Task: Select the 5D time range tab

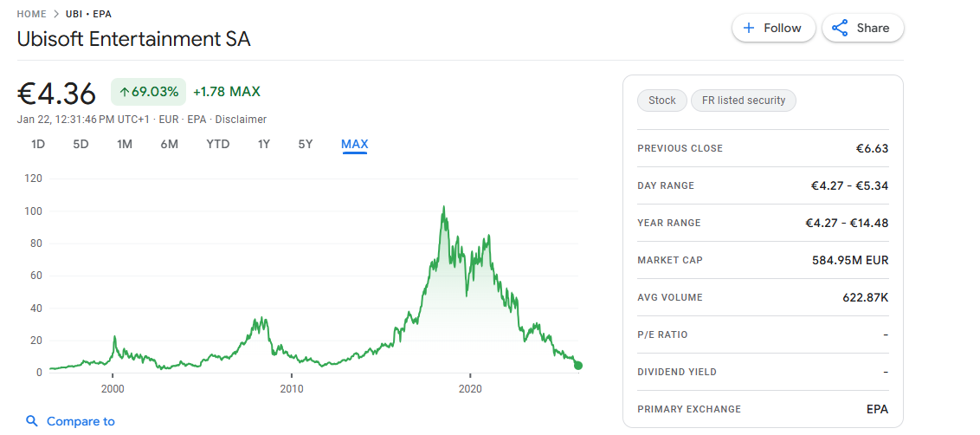Action: 81,144
